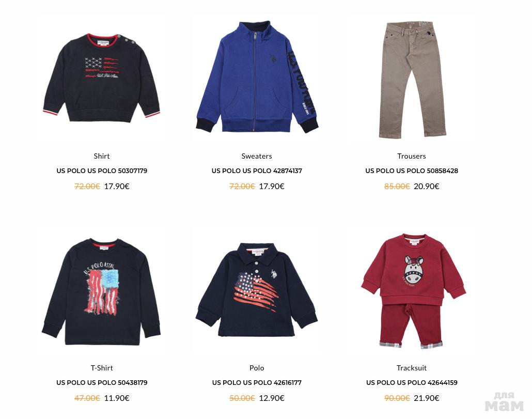
Task: Click the Trousers category label
Action: [x=412, y=156]
